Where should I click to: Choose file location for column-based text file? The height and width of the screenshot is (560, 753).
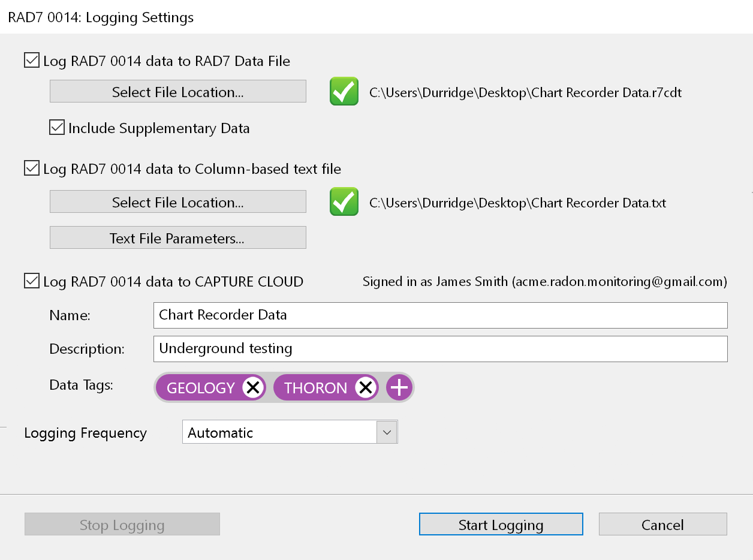coord(178,202)
